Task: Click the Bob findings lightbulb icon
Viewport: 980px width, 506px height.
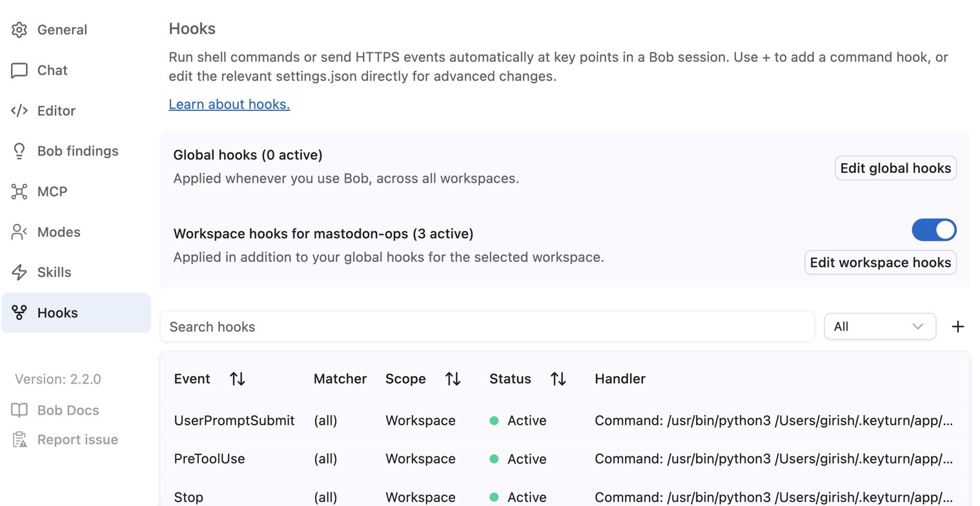Action: point(19,151)
